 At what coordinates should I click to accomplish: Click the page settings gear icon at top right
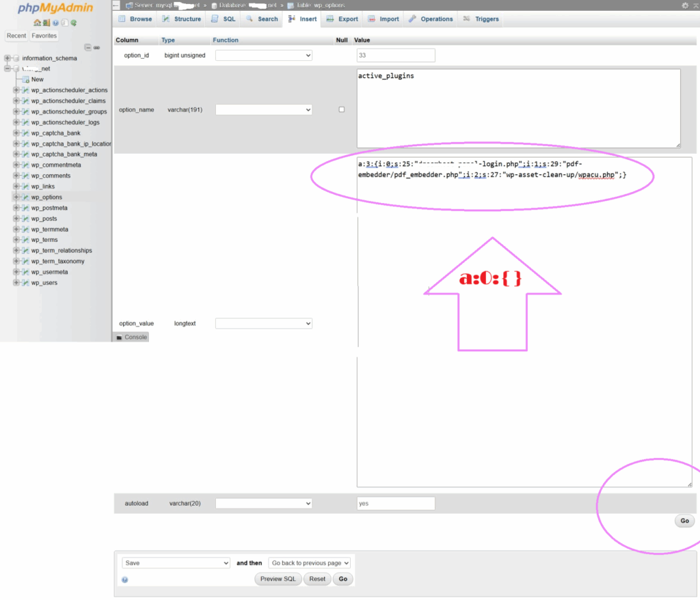pos(685,5)
